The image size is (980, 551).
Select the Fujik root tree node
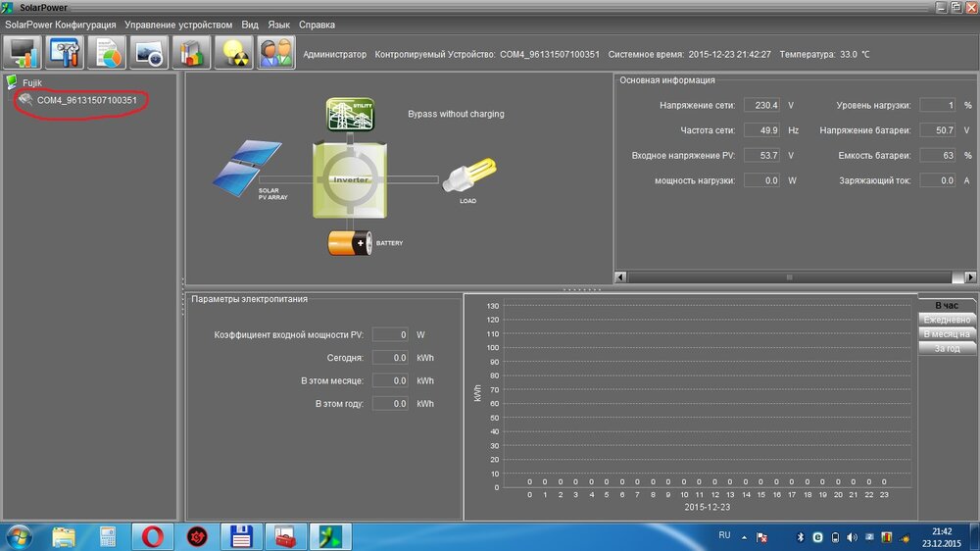pos(32,83)
